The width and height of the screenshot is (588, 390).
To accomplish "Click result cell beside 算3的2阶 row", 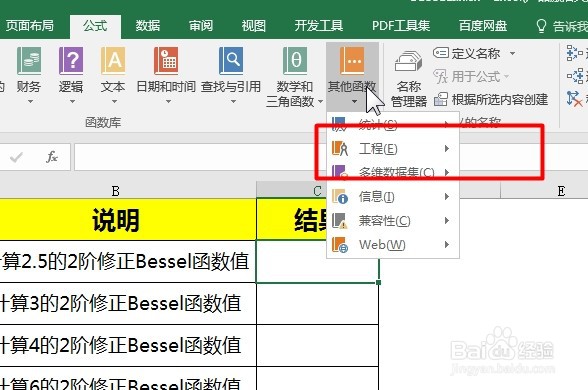I will click(317, 303).
